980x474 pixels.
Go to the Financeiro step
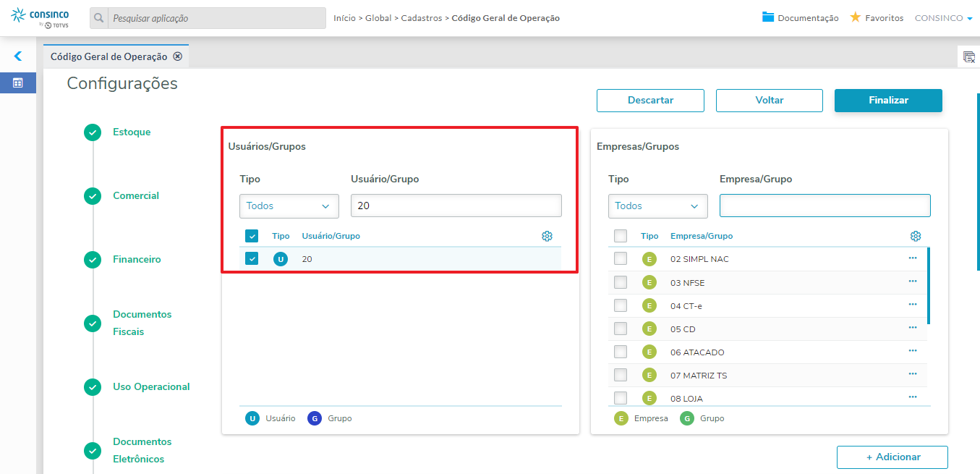point(137,259)
